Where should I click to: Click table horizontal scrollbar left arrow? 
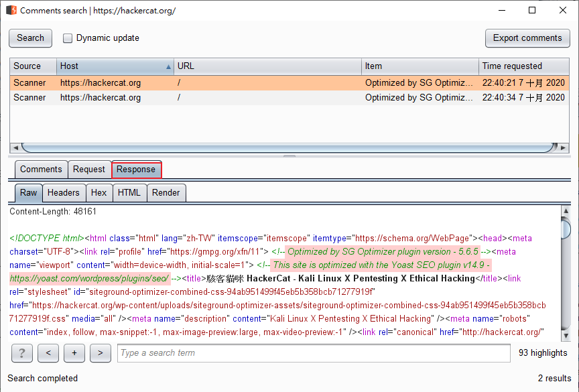(x=15, y=147)
